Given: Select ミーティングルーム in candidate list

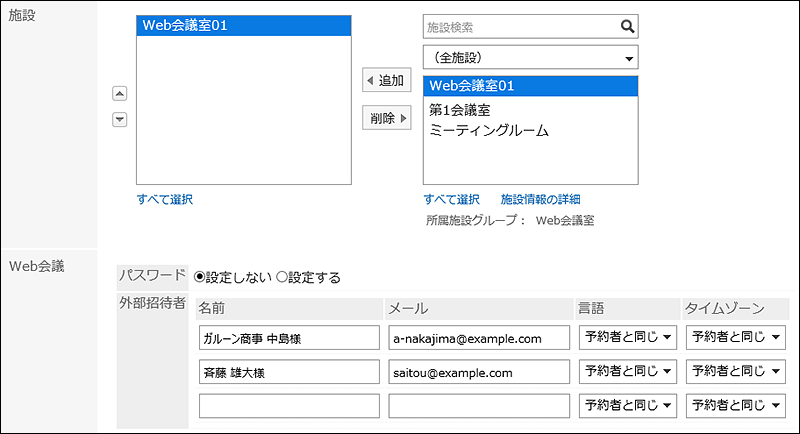Looking at the screenshot, I should 531,131.
